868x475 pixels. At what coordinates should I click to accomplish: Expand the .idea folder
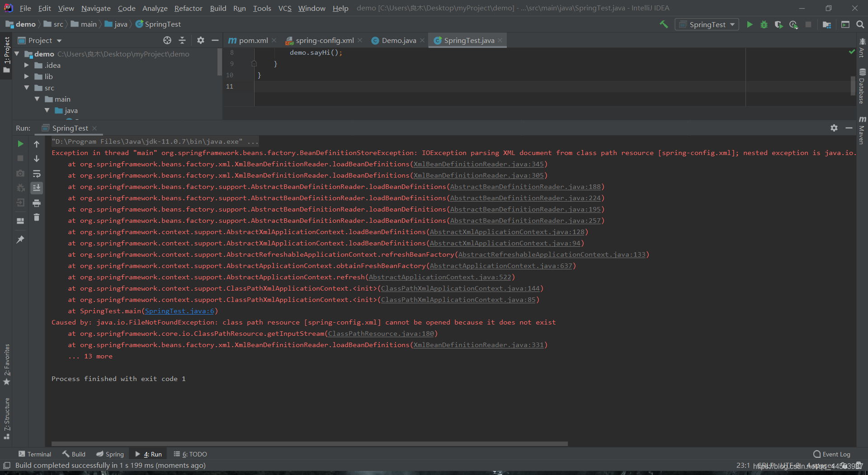click(27, 65)
